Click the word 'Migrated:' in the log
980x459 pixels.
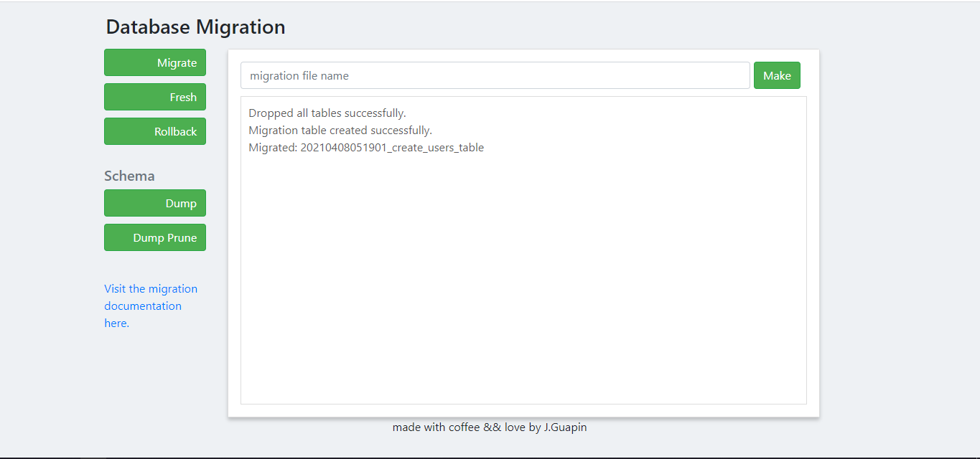(x=273, y=148)
